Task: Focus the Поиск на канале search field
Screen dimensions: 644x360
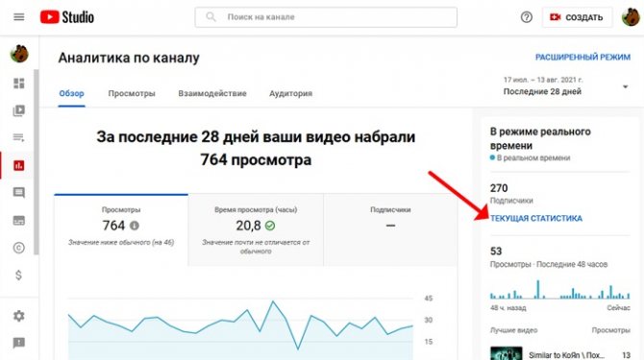Action: (326, 17)
